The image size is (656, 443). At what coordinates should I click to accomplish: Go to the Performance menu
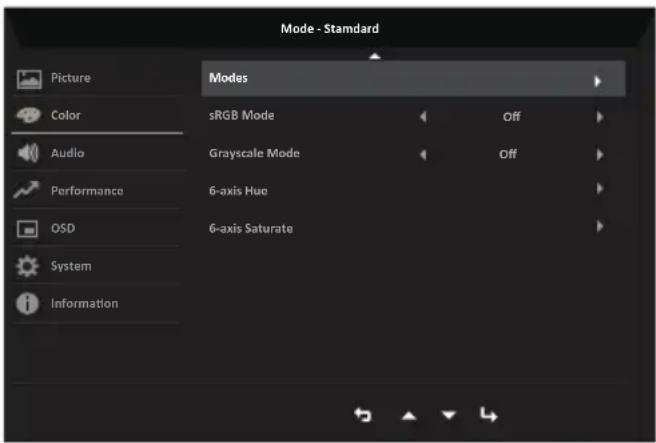87,191
